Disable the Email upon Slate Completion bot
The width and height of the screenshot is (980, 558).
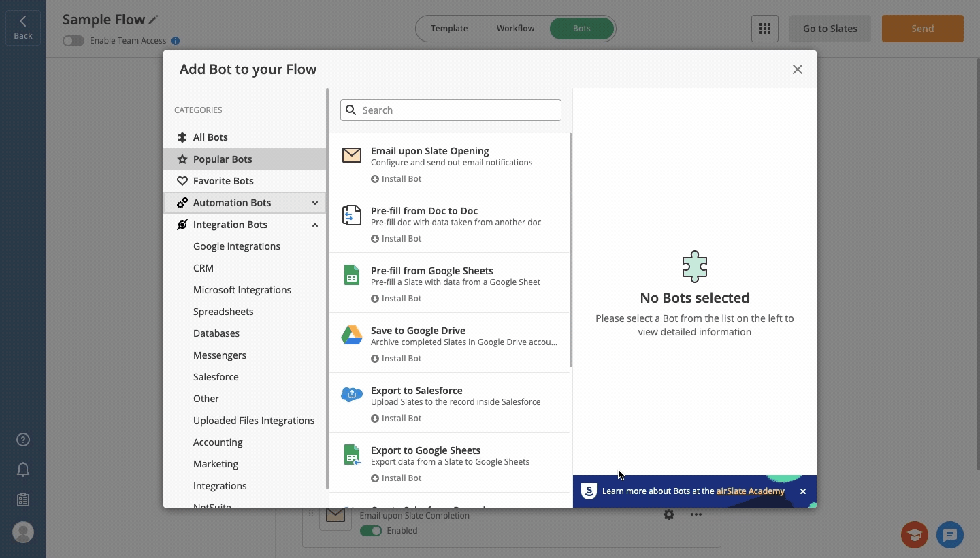pos(371,531)
